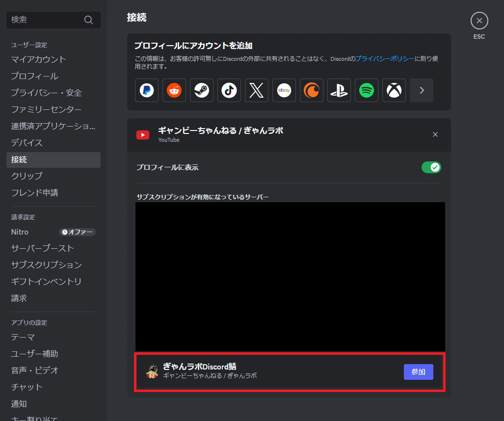The image size is (504, 421).
Task: Connect a Steam account
Action: (202, 90)
